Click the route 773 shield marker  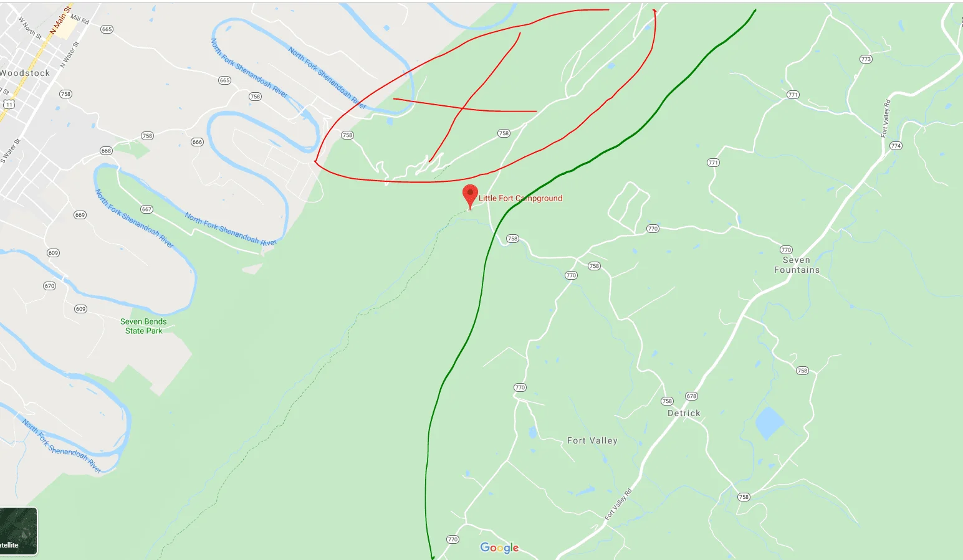(x=866, y=59)
